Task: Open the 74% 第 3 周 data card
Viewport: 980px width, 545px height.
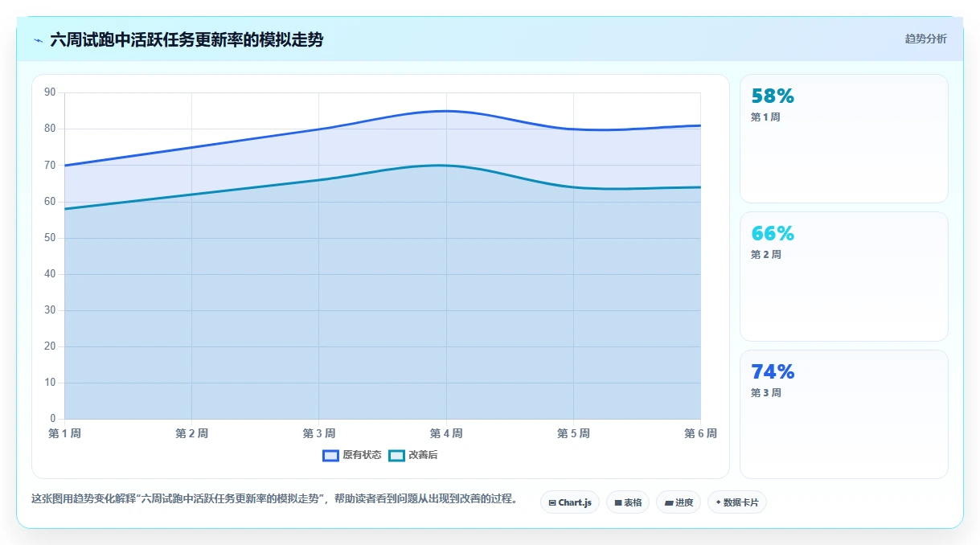Action: point(844,414)
